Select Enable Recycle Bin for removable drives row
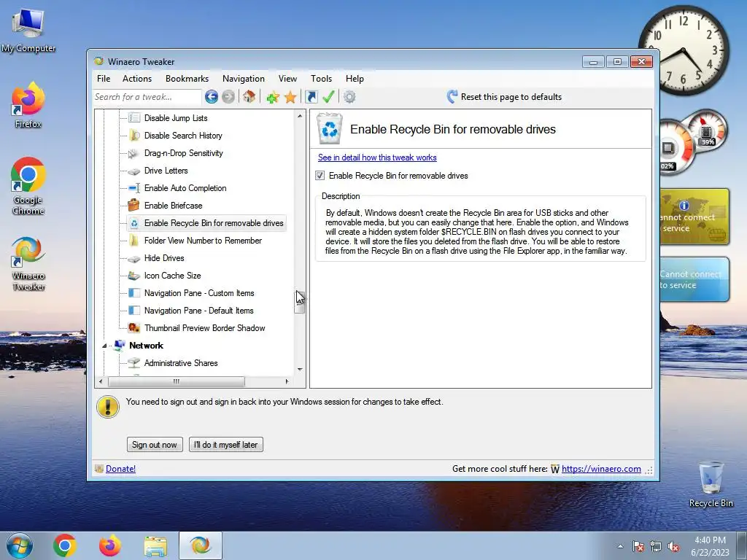747x560 pixels. (x=206, y=223)
